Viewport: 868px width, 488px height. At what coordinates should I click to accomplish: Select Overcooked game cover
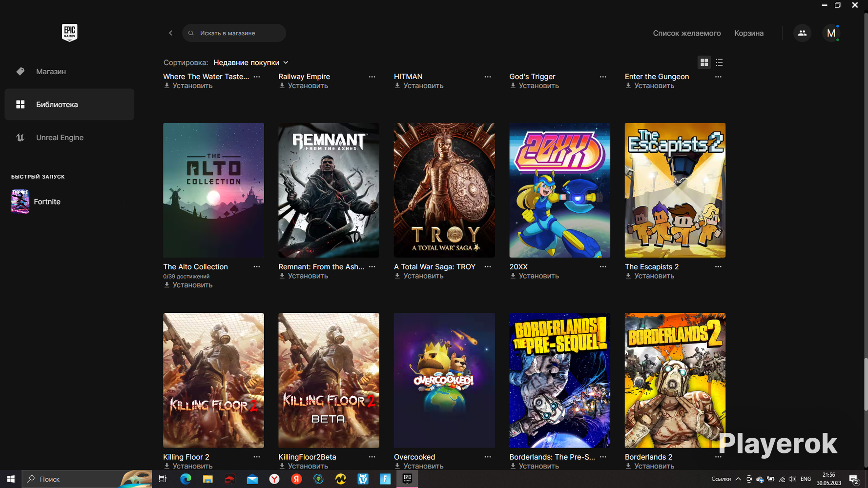click(x=444, y=381)
